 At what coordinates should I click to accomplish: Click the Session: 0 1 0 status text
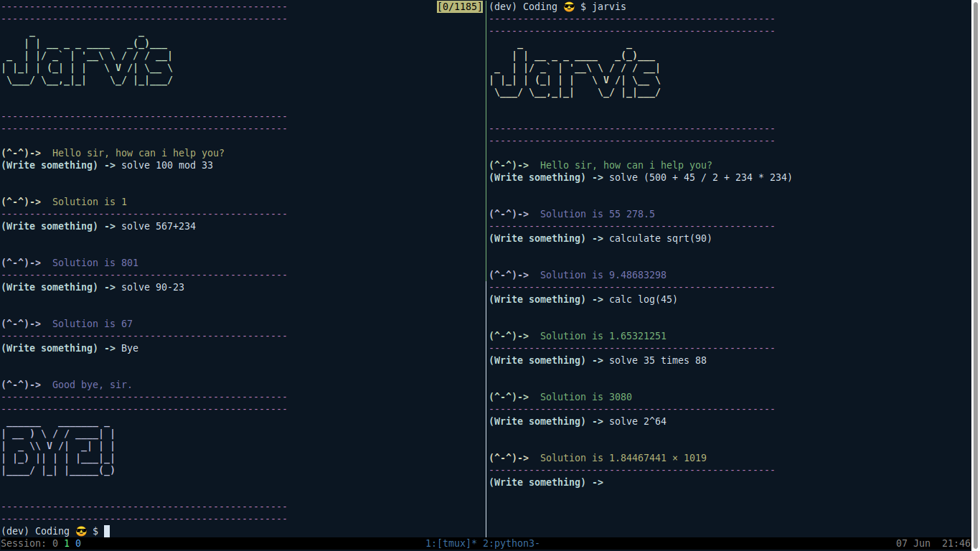tap(41, 544)
